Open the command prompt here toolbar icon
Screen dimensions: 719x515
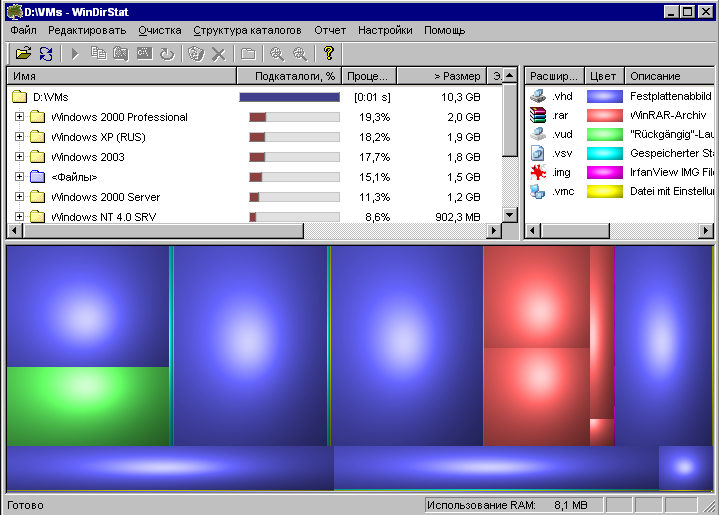click(144, 54)
